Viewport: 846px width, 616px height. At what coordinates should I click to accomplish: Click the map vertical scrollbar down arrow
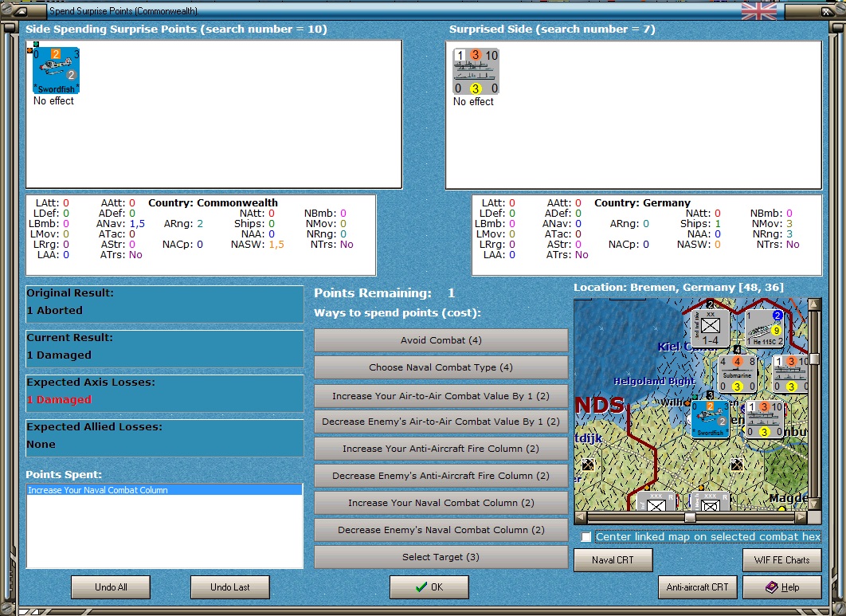pos(814,504)
